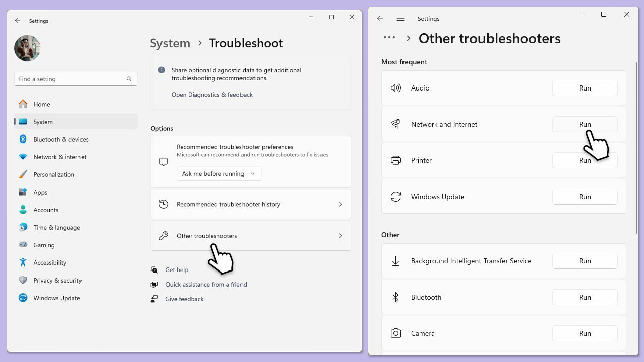Open Apps settings page
644x362 pixels.
tap(75, 192)
